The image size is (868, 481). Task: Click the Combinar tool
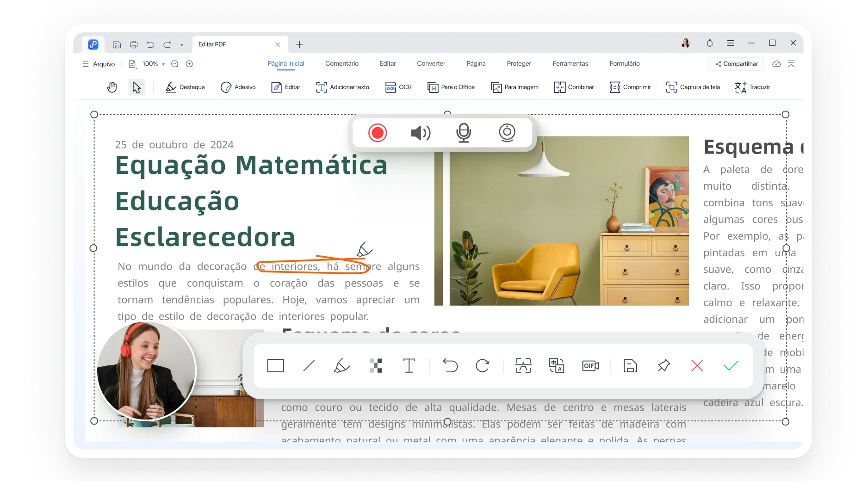pos(574,87)
